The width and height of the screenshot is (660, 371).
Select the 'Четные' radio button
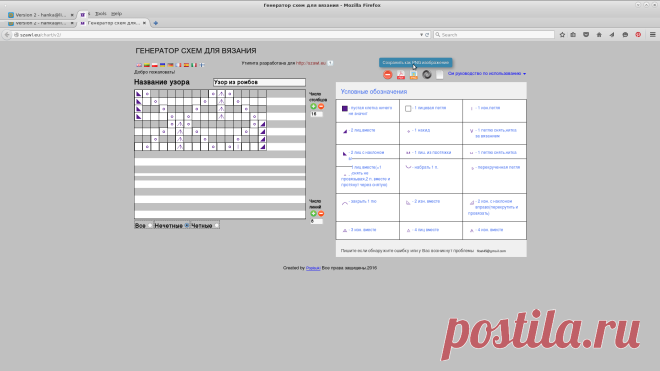(x=216, y=226)
